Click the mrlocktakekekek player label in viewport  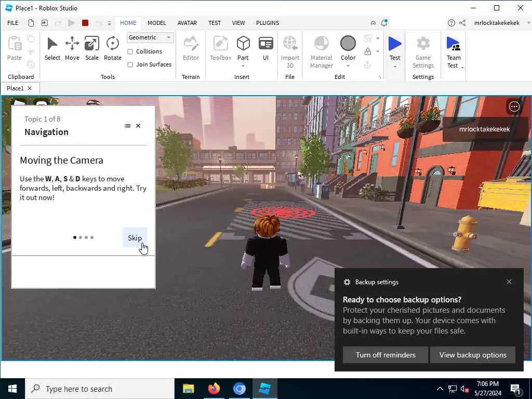484,129
